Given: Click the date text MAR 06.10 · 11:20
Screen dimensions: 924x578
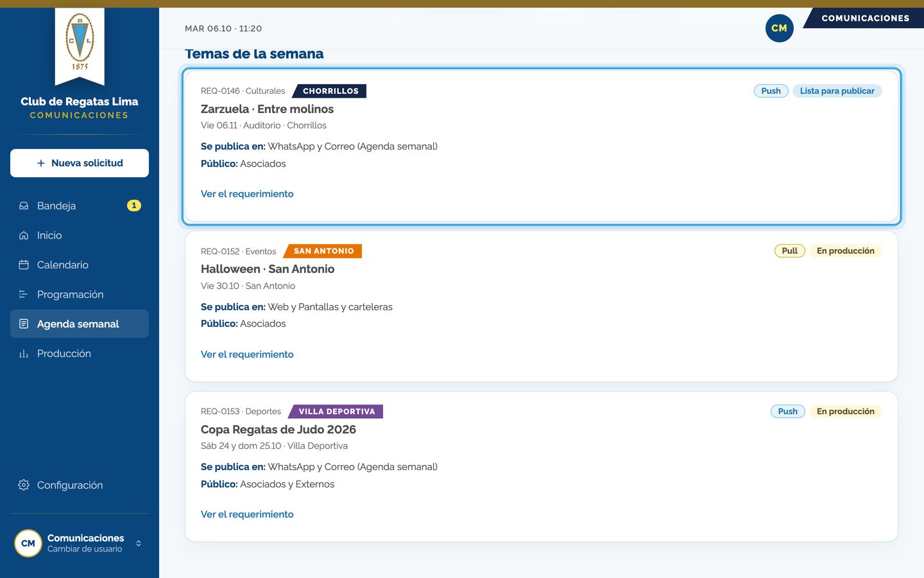Looking at the screenshot, I should [223, 28].
